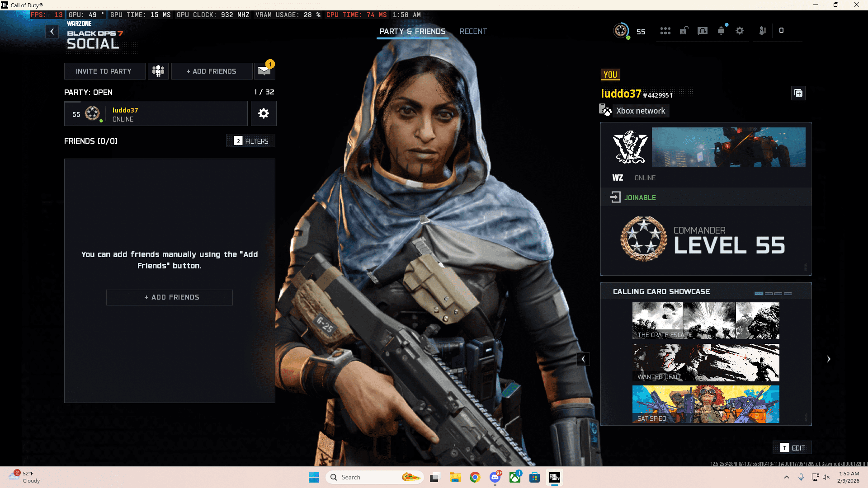This screenshot has height=488, width=868.
Task: Click the '1 / 32' party count
Action: (x=264, y=92)
